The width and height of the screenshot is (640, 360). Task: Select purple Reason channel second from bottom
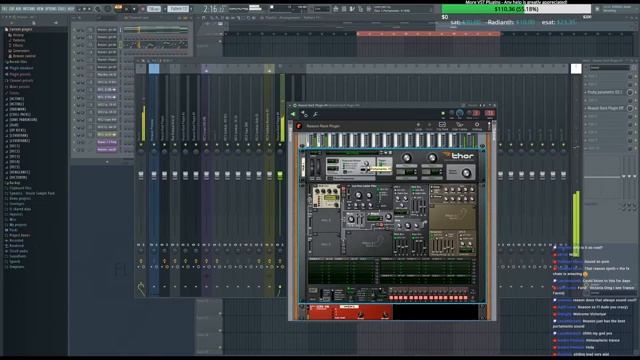107,142
